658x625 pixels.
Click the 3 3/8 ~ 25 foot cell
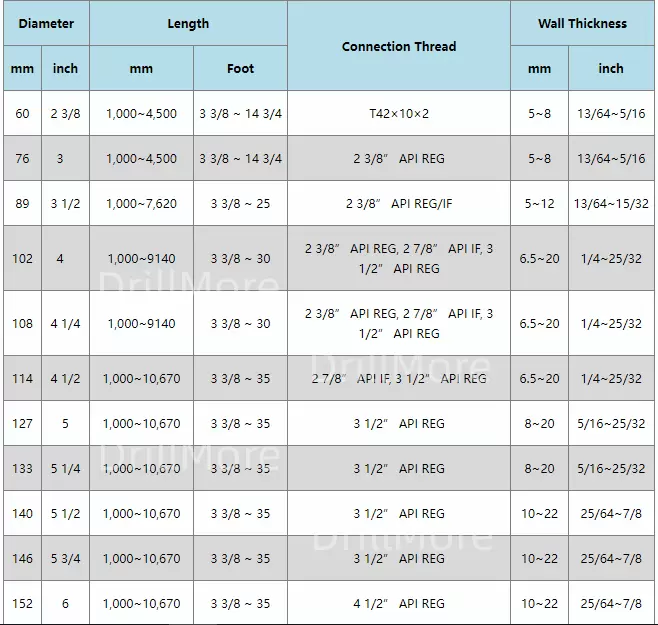(240, 204)
